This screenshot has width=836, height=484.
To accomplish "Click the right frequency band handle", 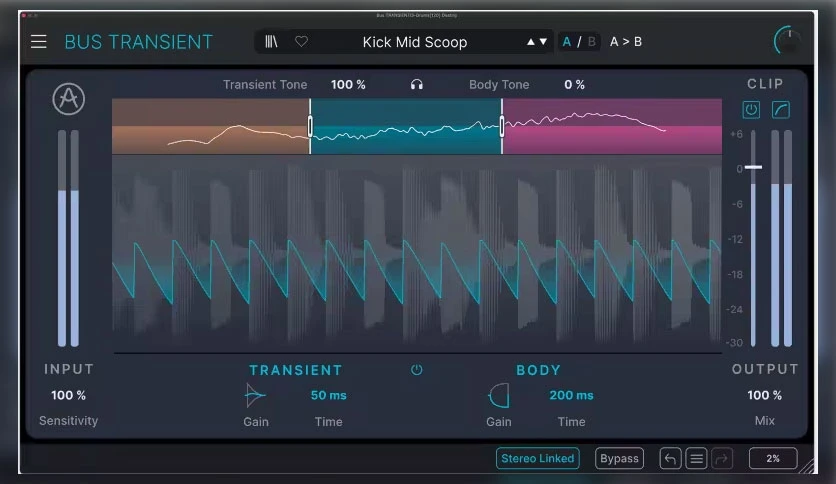I will pyautogui.click(x=502, y=126).
